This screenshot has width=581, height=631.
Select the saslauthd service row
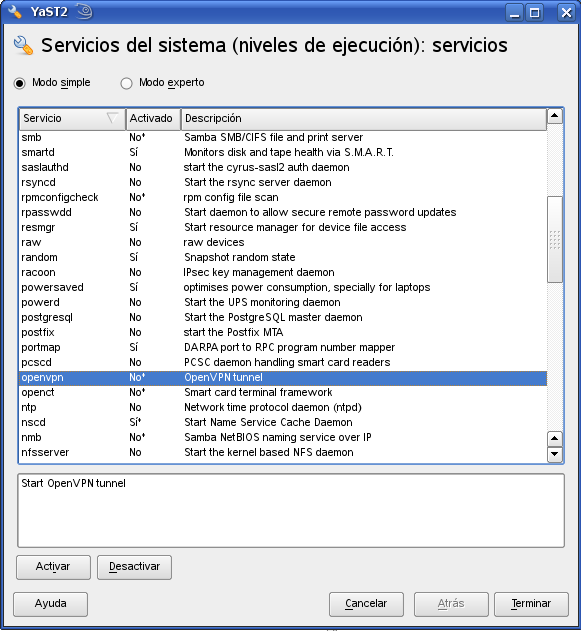tap(283, 167)
